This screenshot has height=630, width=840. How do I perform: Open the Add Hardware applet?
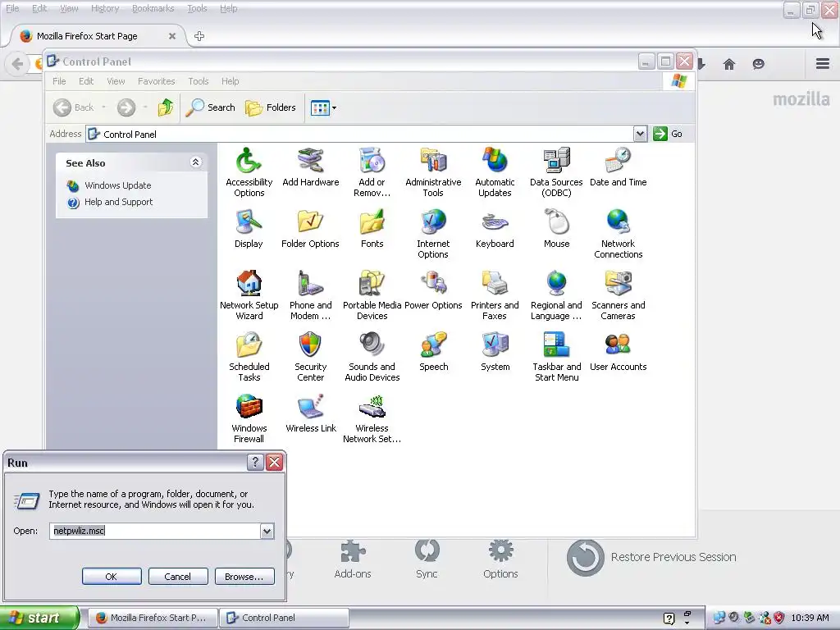pyautogui.click(x=311, y=167)
